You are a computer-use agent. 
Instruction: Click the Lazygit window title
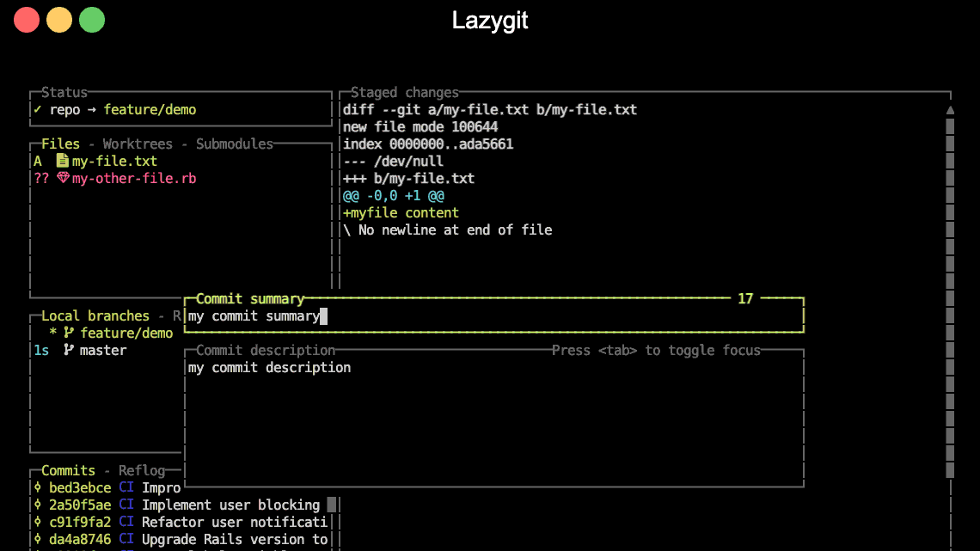(x=490, y=21)
